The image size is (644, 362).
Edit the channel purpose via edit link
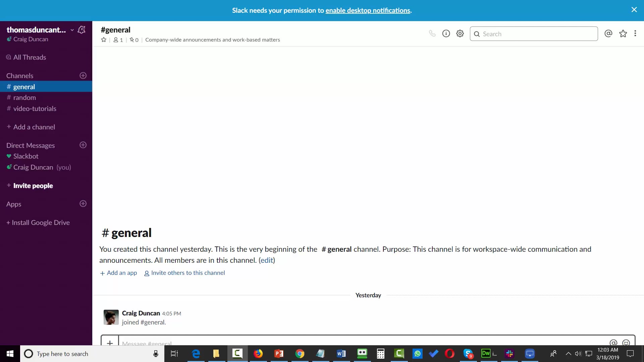(x=267, y=260)
